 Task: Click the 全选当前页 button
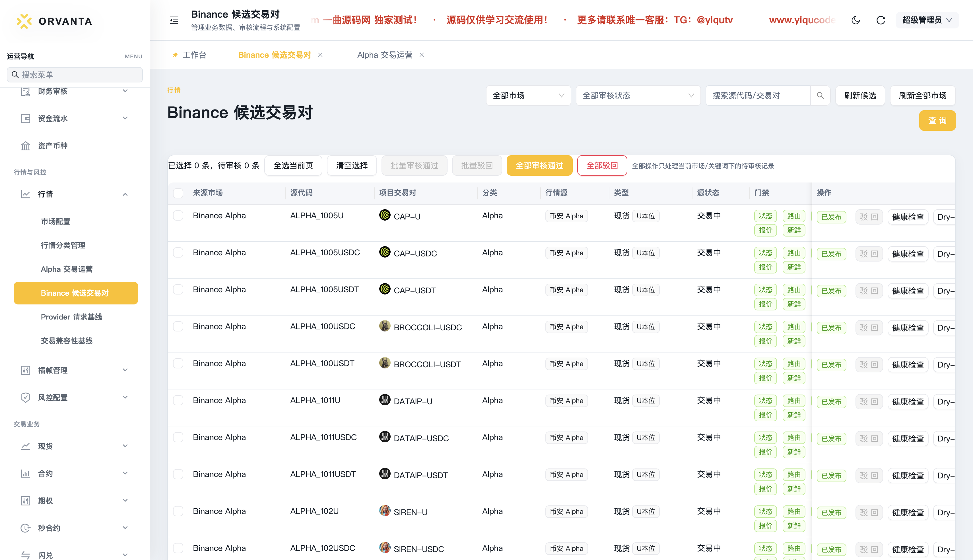pos(293,165)
